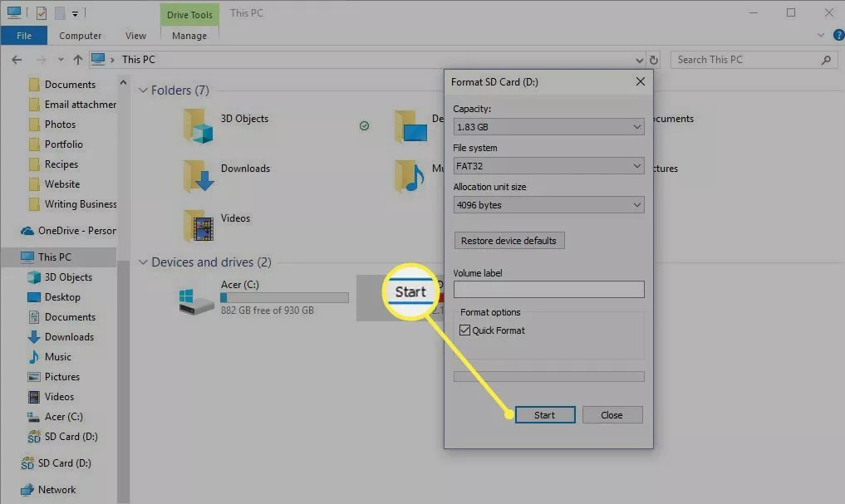The image size is (845, 504).
Task: Open the Capacity dropdown showing 1.83 GB
Action: click(x=548, y=126)
